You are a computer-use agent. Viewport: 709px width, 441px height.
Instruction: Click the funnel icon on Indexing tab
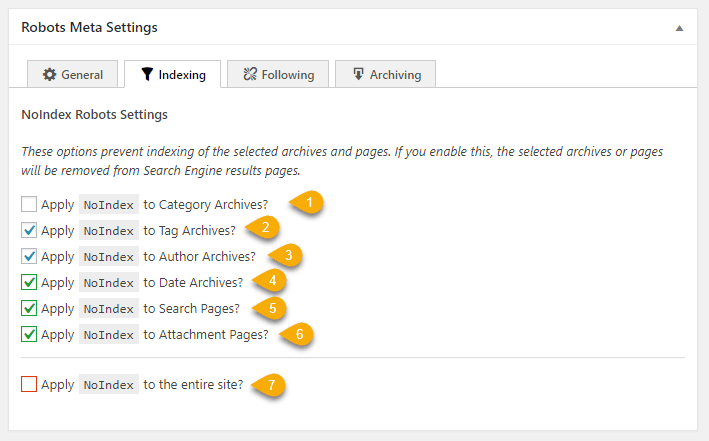(x=147, y=75)
